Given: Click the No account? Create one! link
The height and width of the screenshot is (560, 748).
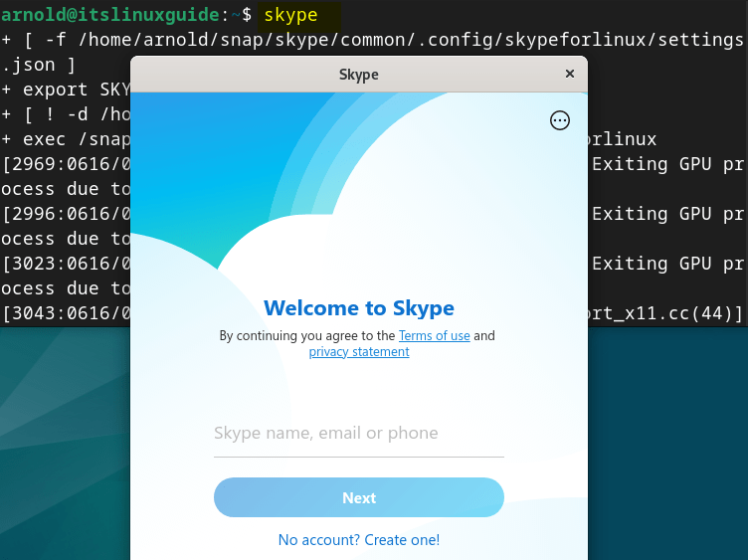Looking at the screenshot, I should click(x=359, y=539).
